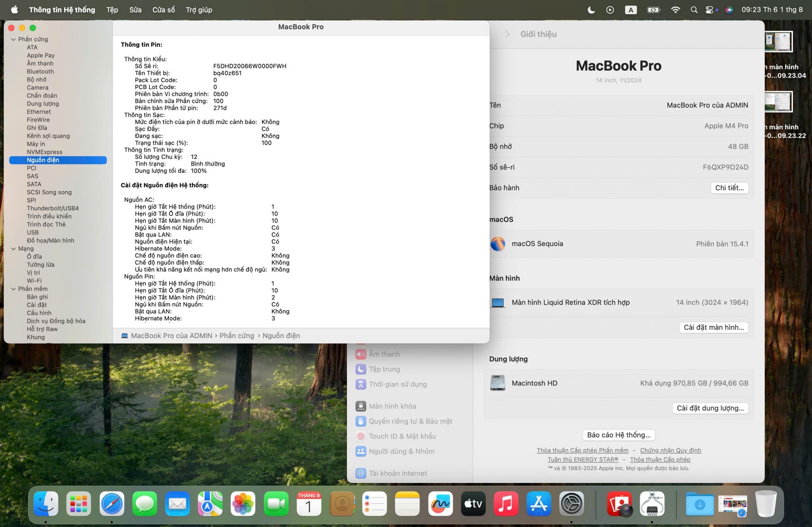Open the Tệp menu

click(112, 10)
